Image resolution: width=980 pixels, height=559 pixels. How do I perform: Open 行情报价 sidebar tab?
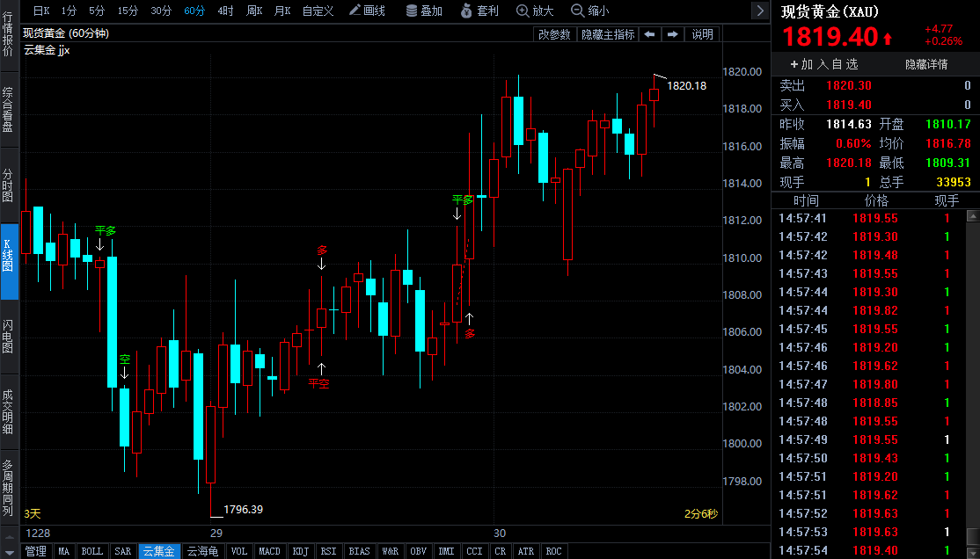[x=8, y=34]
